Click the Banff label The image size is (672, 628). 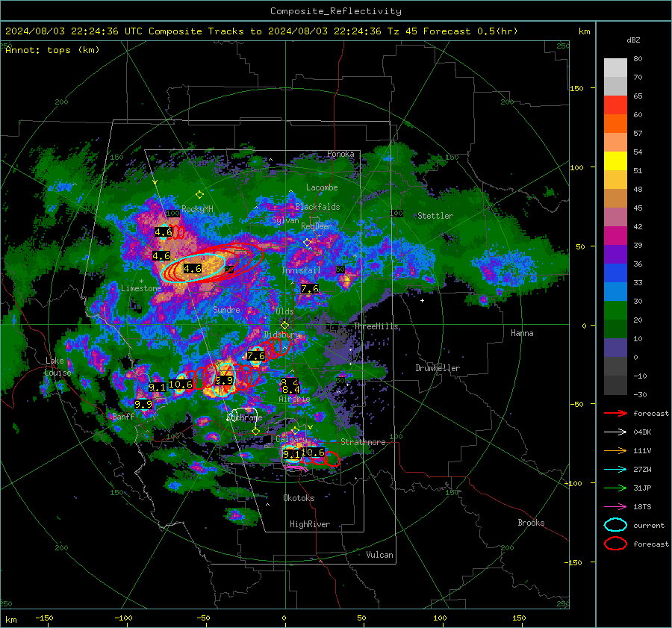pyautogui.click(x=123, y=416)
